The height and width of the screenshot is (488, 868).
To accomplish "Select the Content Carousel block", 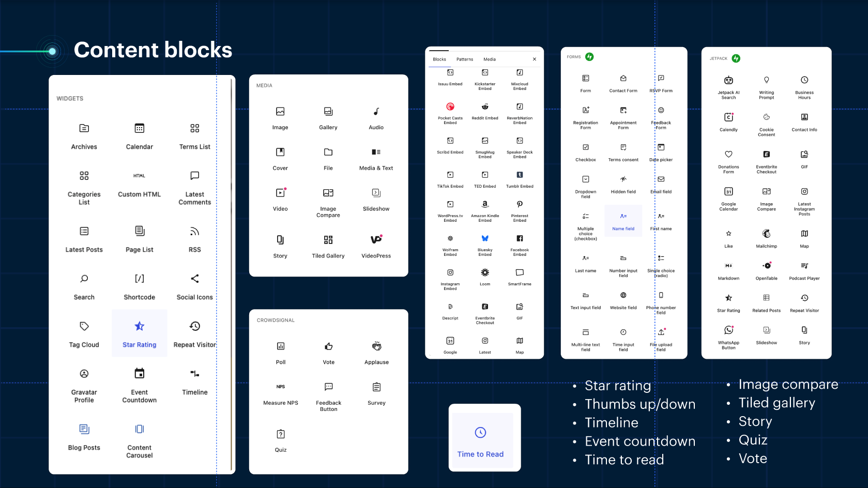I will tap(140, 441).
